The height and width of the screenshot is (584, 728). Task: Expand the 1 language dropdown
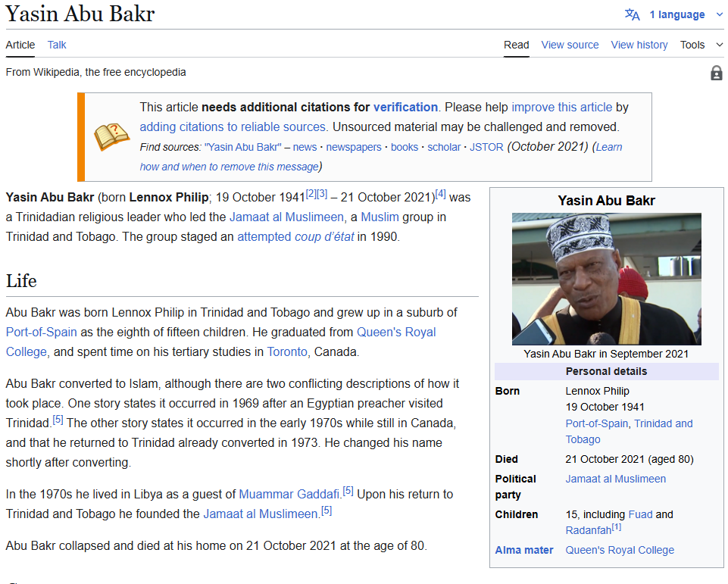tap(686, 15)
